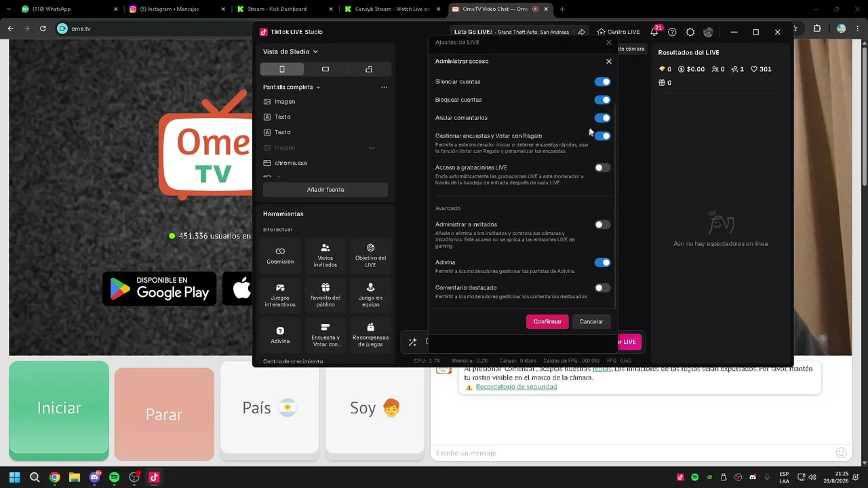Click the Escribe un mensaje chat field
This screenshot has height=488, width=868.
[631, 453]
